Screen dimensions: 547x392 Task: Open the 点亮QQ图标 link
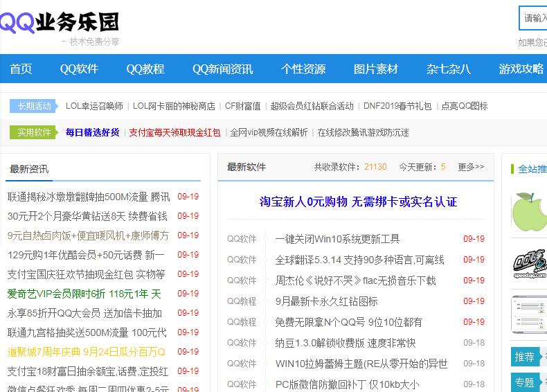(x=465, y=106)
